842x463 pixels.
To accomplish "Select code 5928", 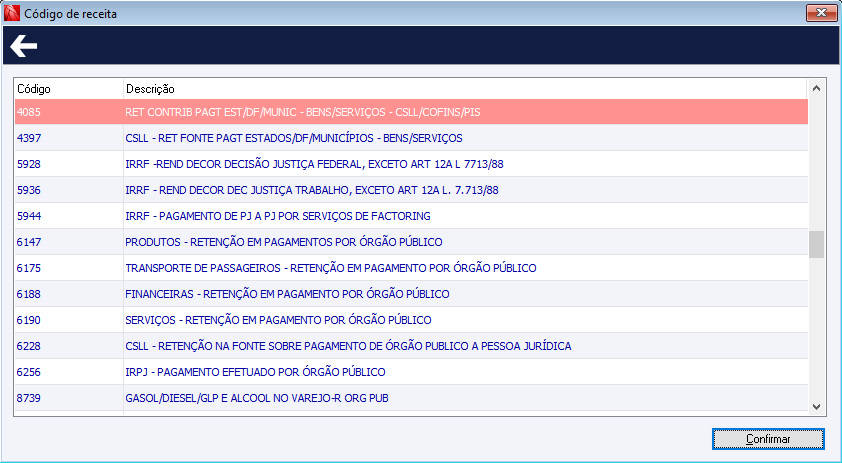I will tap(28, 164).
